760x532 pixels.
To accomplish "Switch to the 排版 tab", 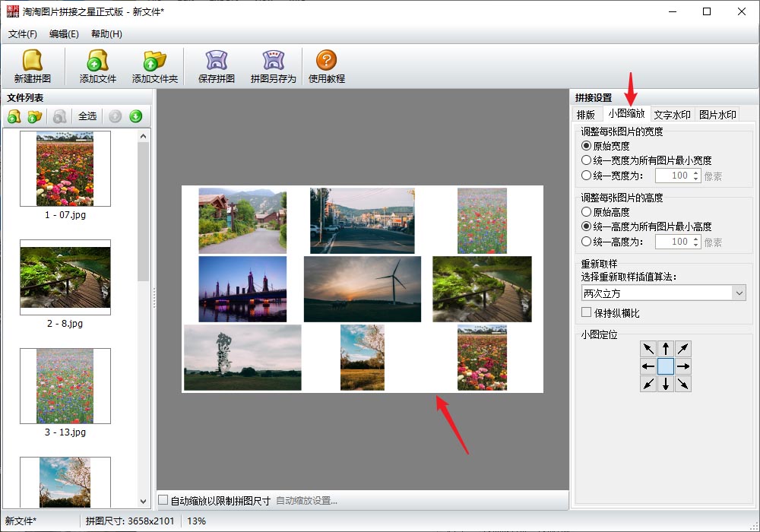I will tap(585, 114).
